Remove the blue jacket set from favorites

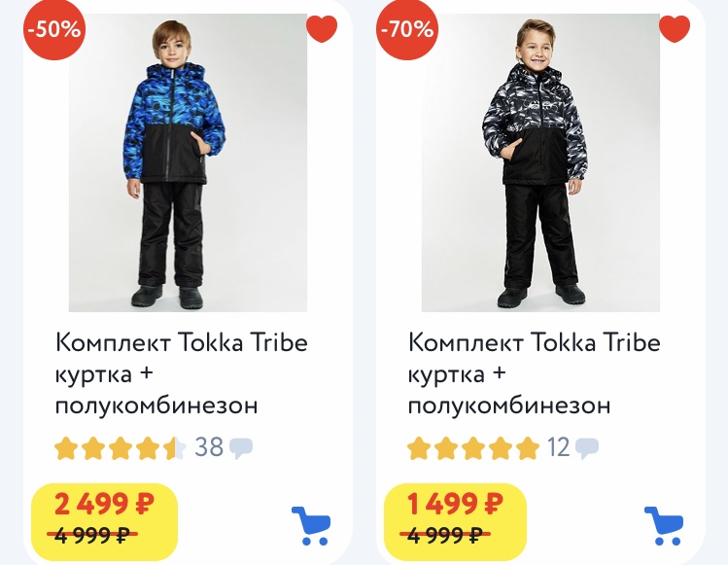coord(321,28)
